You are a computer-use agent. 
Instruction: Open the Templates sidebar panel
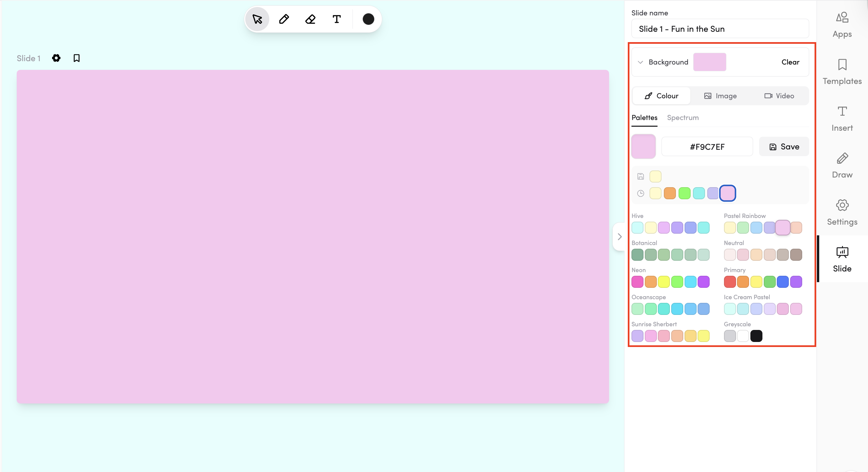pos(842,72)
